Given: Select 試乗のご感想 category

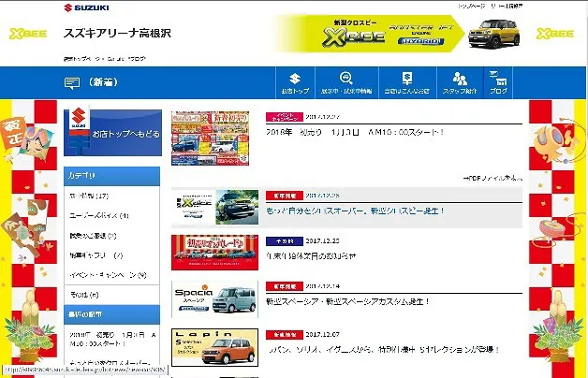Looking at the screenshot, I should click(x=93, y=236).
